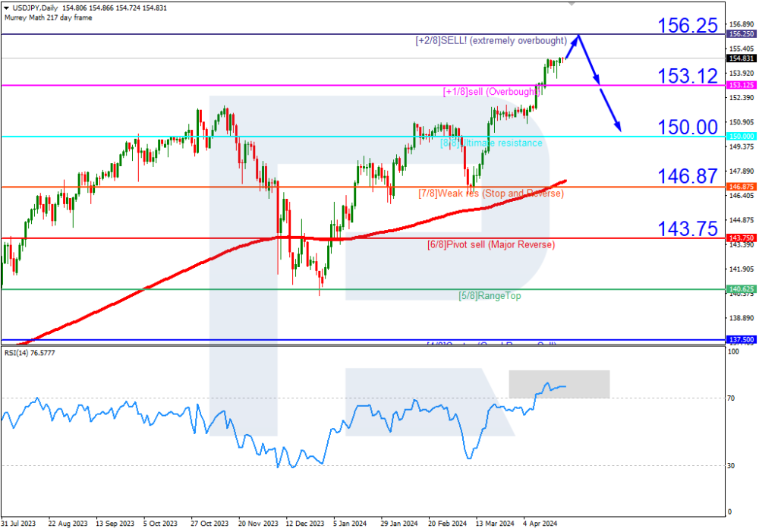Select the '[+1/8]sell (Overbought)' line label
Screen dimensions: 759x532
tap(491, 92)
